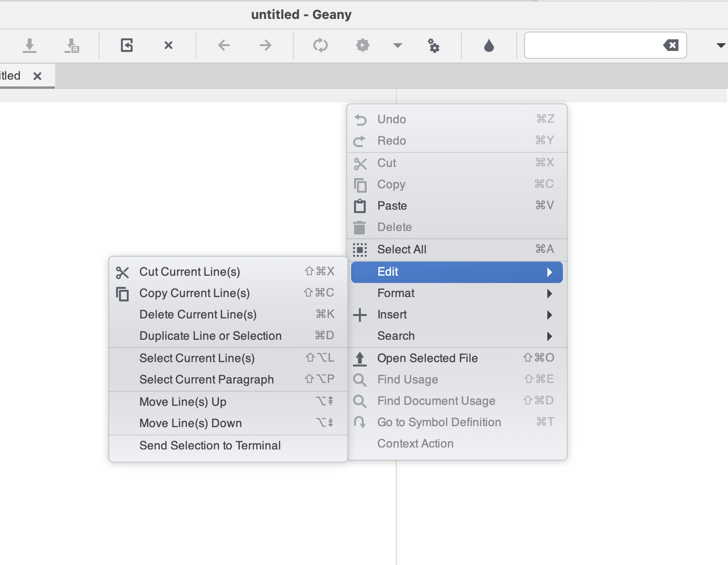Compile the current file
Screen dimensions: 728x565
point(321,45)
